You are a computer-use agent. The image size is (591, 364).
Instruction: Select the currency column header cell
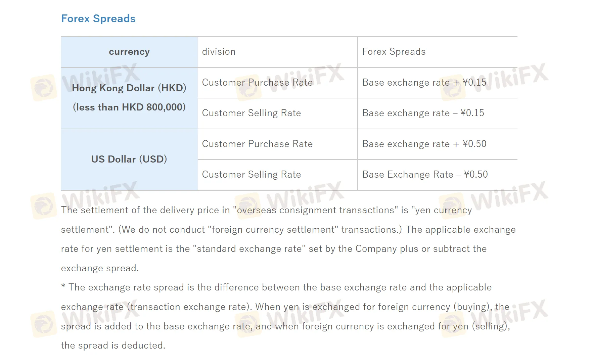129,52
